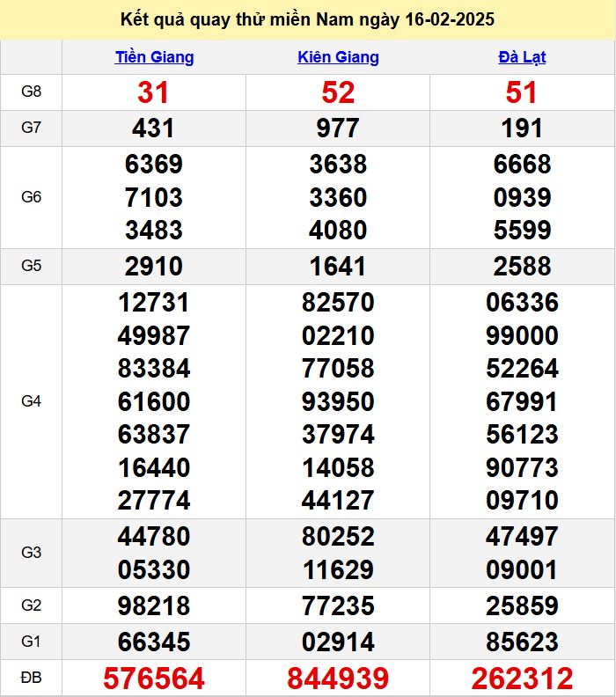Click G6 number 6668
The width and height of the screenshot is (616, 697).
522,164
